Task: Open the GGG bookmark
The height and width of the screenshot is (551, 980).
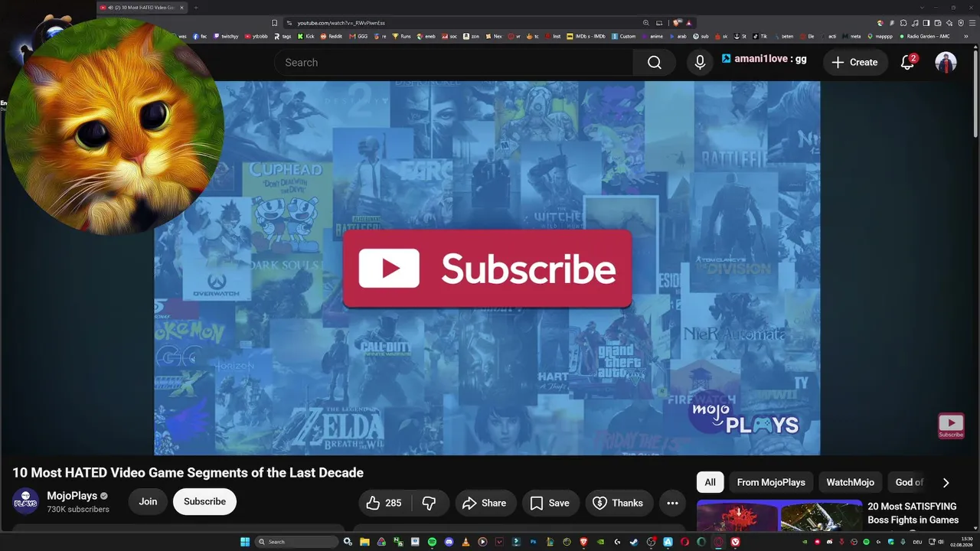Action: 359,36
